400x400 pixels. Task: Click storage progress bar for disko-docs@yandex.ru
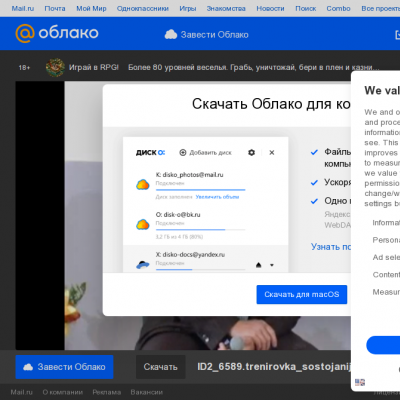coord(200,269)
